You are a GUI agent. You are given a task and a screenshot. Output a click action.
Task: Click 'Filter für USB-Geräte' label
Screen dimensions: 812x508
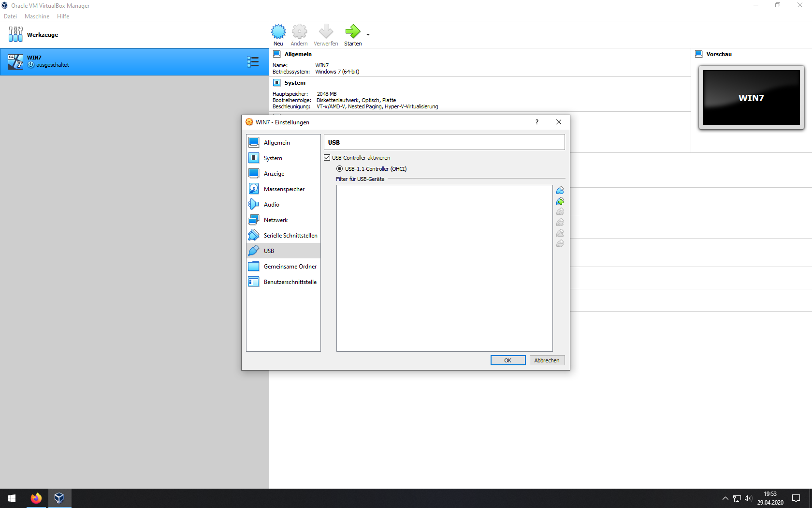[360, 179]
